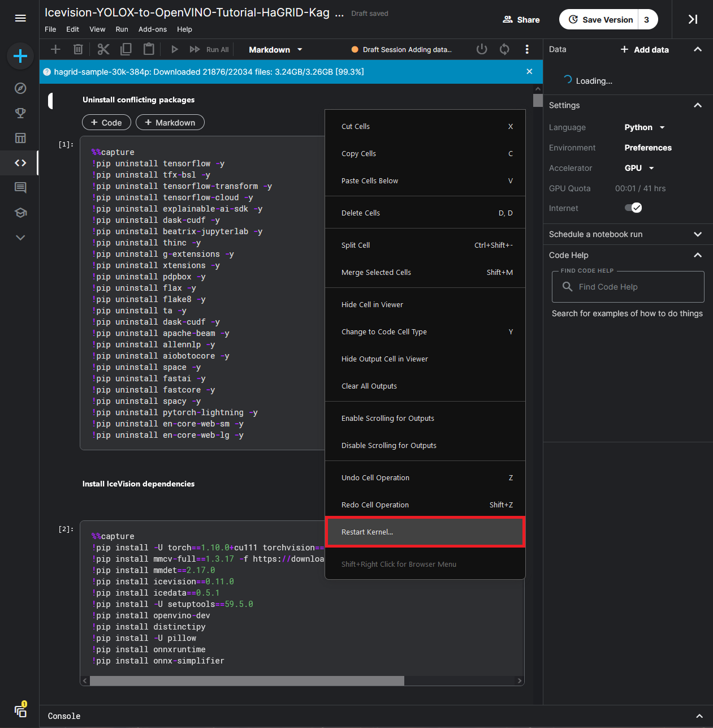This screenshot has width=713, height=728.
Task: Open the Add-ons menu
Action: coord(153,29)
